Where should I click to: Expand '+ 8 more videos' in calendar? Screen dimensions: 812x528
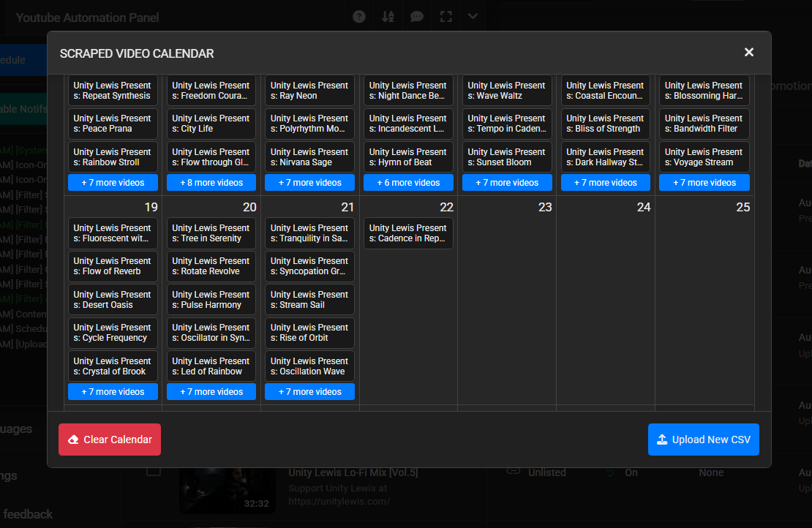[x=211, y=183]
